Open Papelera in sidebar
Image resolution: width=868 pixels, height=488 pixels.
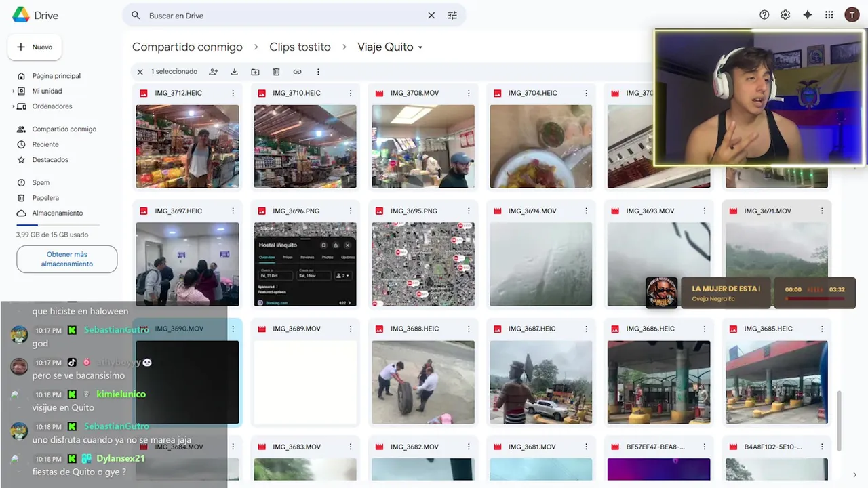(x=45, y=198)
